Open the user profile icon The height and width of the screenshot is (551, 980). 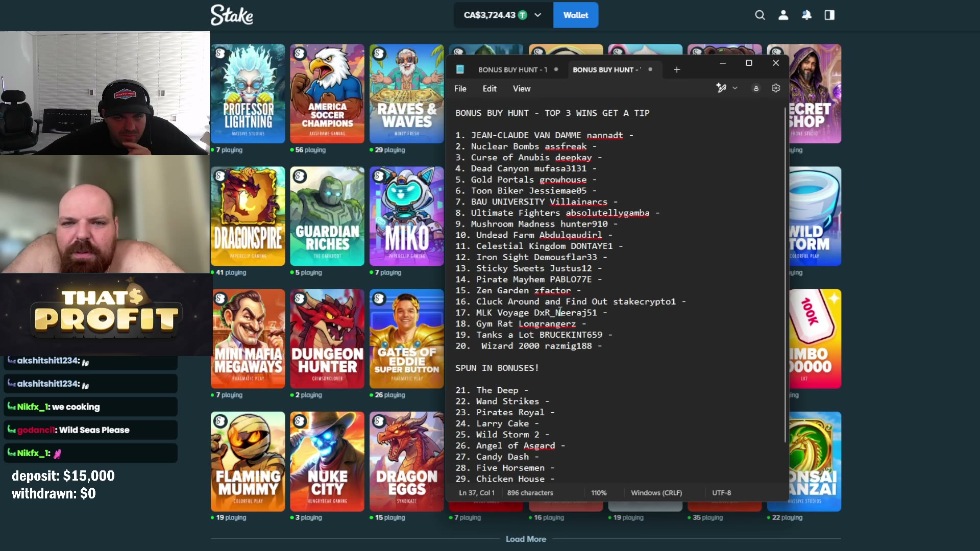tap(783, 15)
